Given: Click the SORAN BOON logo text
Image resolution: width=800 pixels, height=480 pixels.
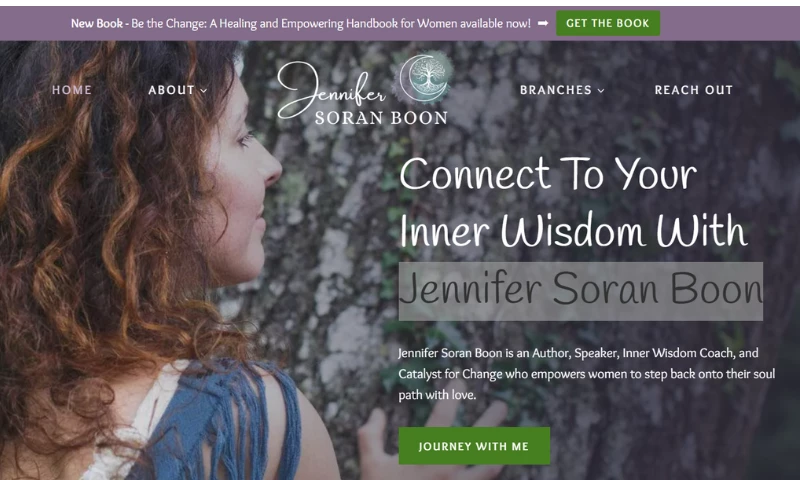Looking at the screenshot, I should pyautogui.click(x=381, y=118).
